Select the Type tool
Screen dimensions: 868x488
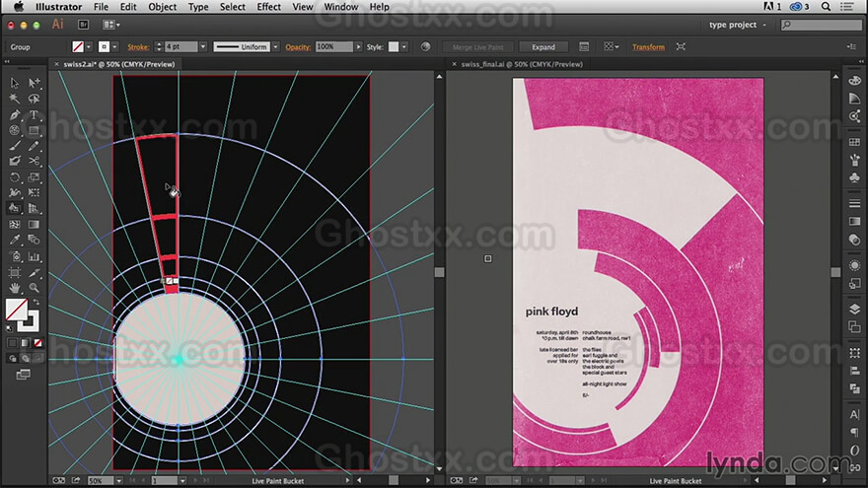[34, 115]
